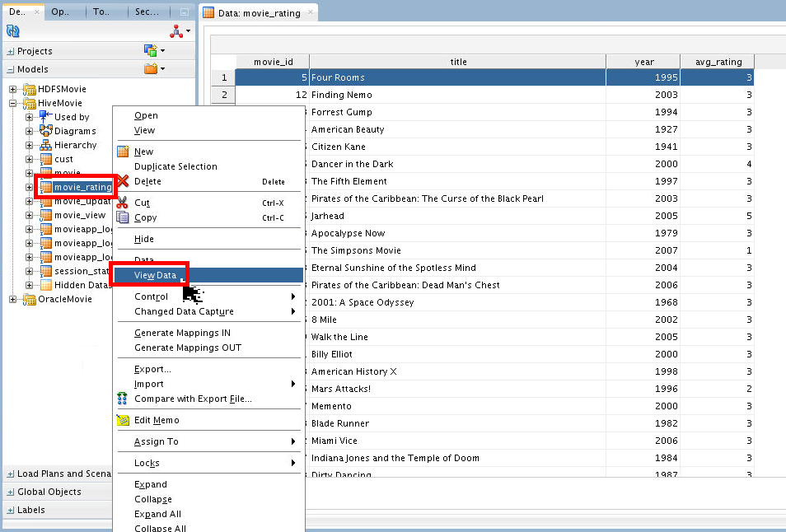Click the HiveMovie model folder icon
Image resolution: width=786 pixels, height=532 pixels.
(x=30, y=103)
